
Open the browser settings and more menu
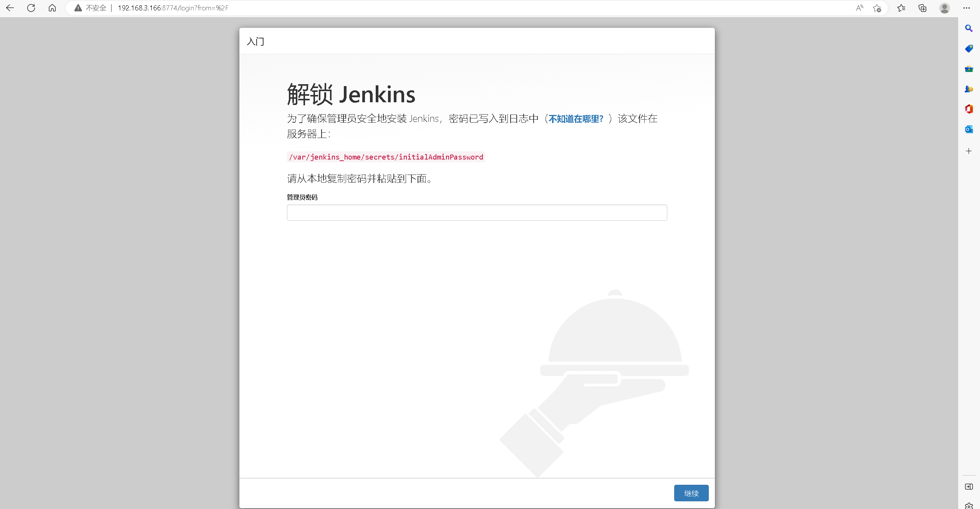(x=967, y=8)
